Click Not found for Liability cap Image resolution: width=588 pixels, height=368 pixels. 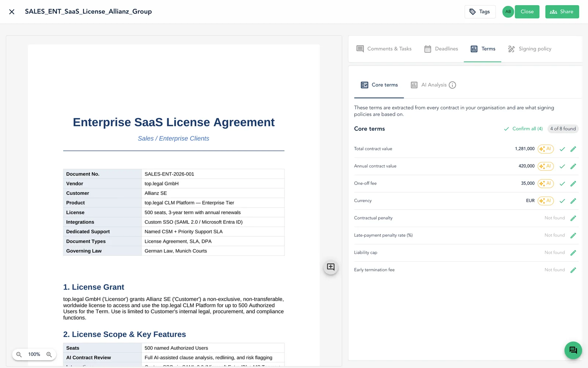point(555,253)
